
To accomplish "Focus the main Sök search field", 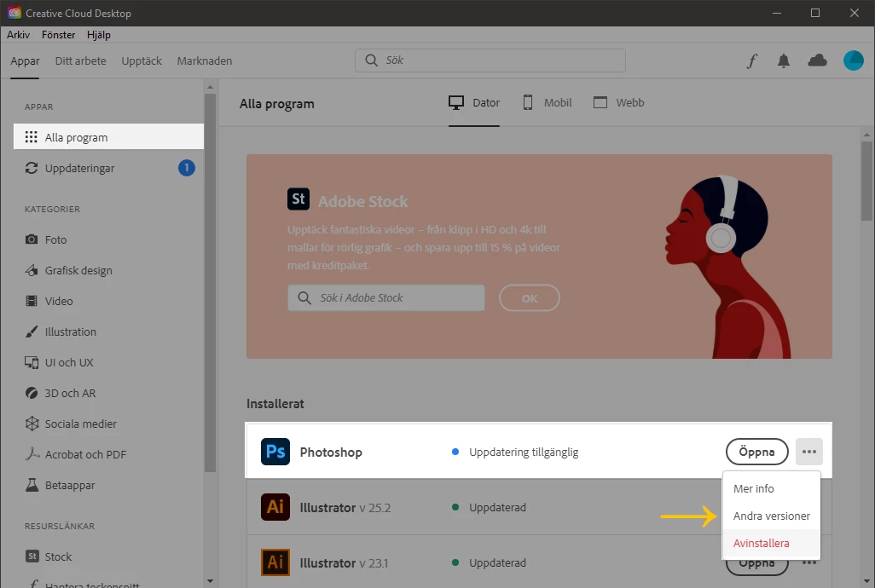I will point(490,61).
